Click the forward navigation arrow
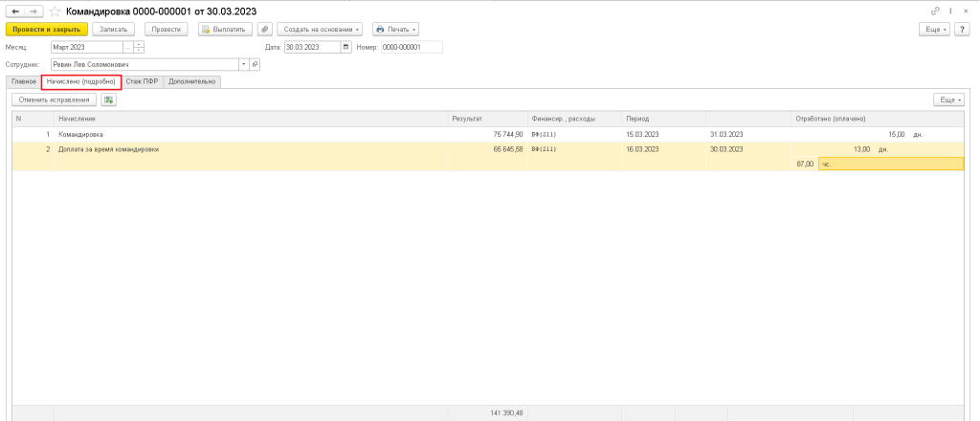This screenshot has width=980, height=421. 32,11
